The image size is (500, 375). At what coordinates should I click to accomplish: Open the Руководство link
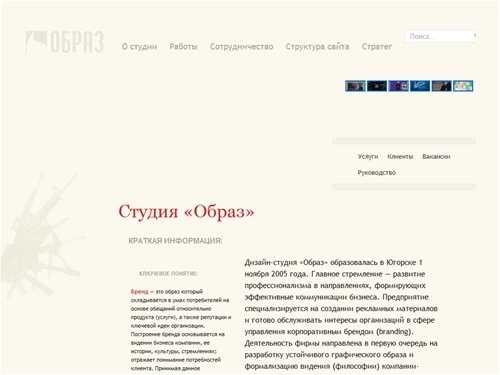tap(377, 173)
